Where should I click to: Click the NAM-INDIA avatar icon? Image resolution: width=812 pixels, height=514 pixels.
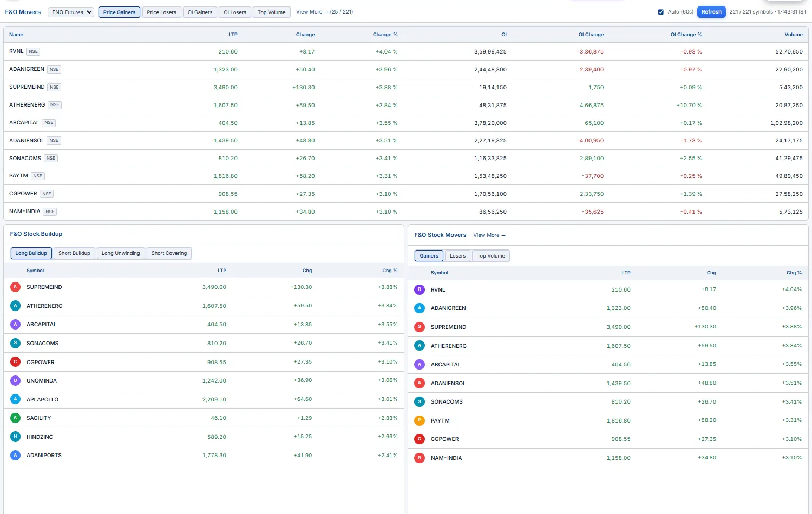pyautogui.click(x=420, y=458)
